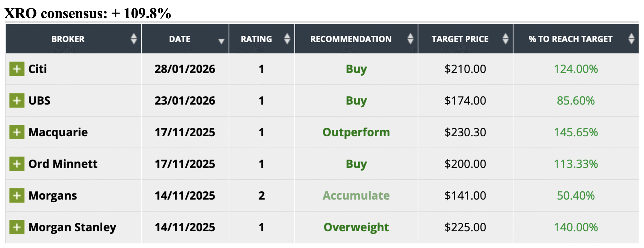Sort by % To Reach Target arrows
Image resolution: width=644 pixels, height=248 pixels.
point(631,39)
